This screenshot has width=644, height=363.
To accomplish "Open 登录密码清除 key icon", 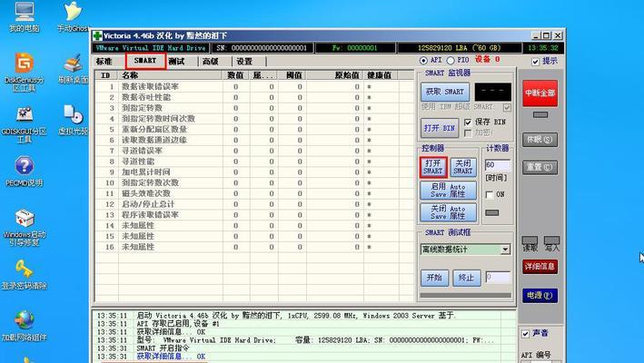I will pyautogui.click(x=25, y=275).
